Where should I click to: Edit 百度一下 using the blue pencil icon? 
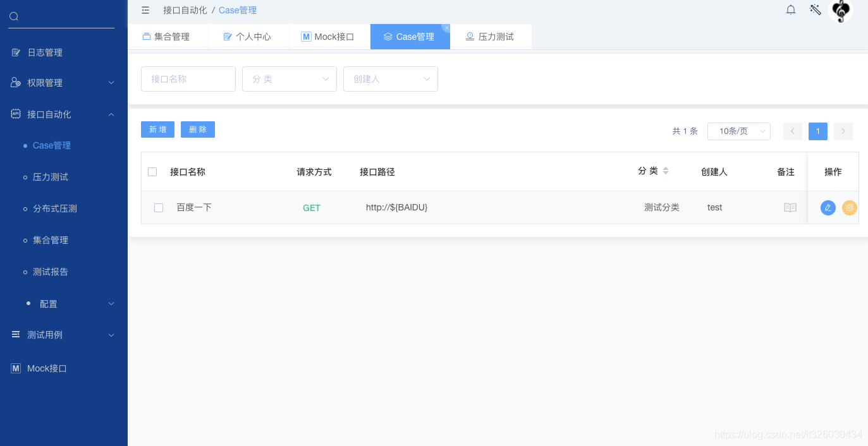(828, 207)
